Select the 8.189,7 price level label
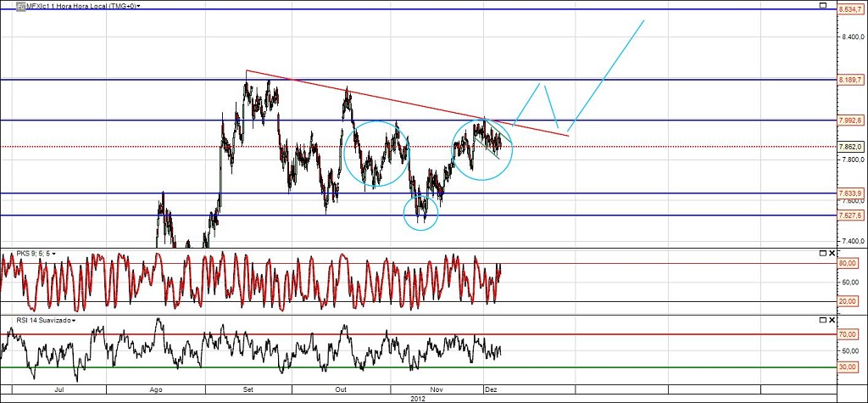The width and height of the screenshot is (868, 403). [852, 80]
